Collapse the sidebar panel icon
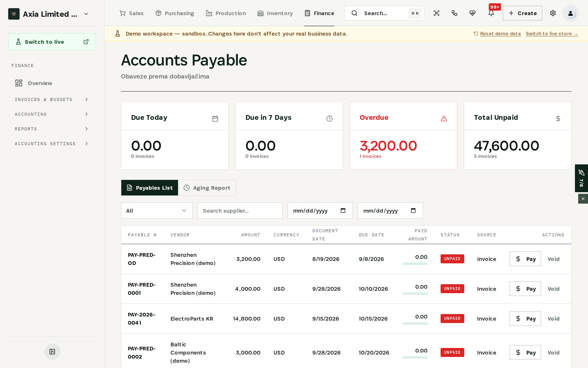588x368 pixels. (x=52, y=351)
